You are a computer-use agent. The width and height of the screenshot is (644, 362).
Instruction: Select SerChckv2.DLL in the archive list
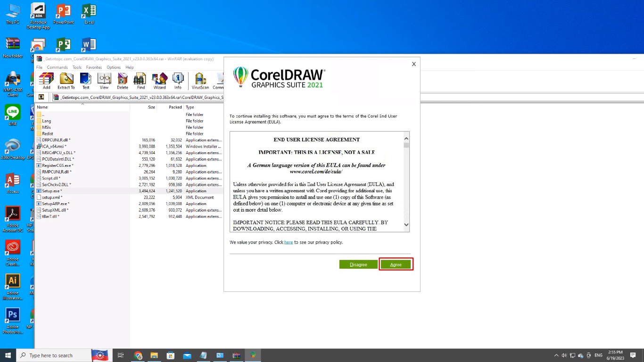pyautogui.click(x=57, y=185)
